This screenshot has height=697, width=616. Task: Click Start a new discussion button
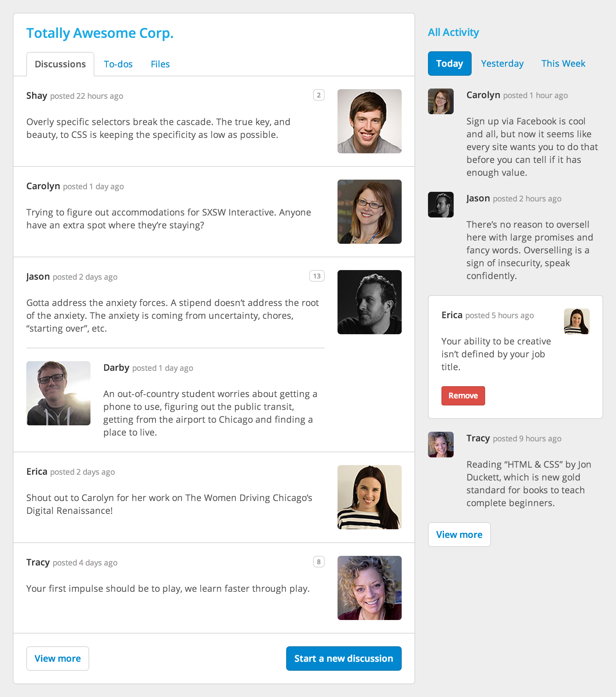[x=344, y=658]
